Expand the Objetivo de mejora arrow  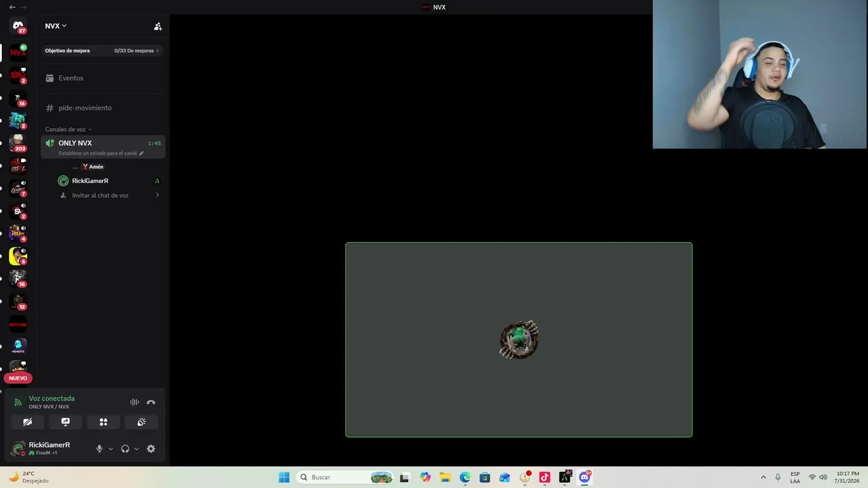pyautogui.click(x=157, y=51)
